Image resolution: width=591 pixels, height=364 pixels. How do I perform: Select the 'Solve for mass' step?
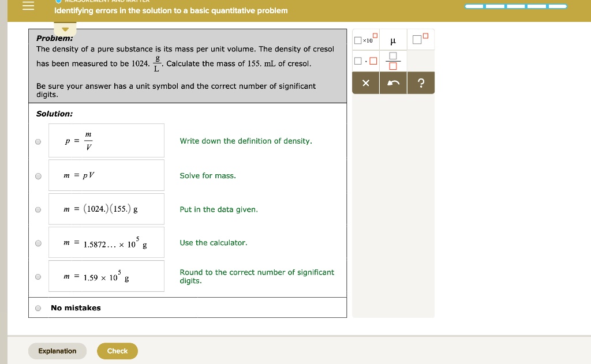(38, 175)
